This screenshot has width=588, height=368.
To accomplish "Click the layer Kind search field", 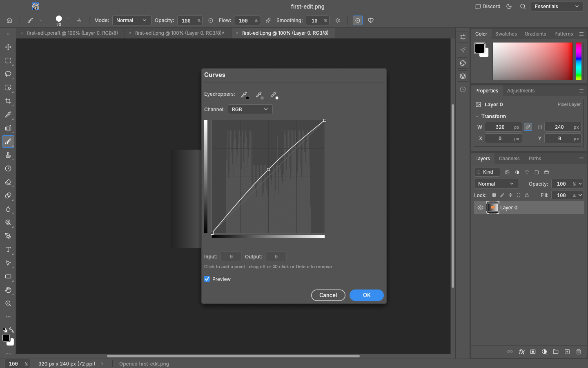I will coord(487,172).
